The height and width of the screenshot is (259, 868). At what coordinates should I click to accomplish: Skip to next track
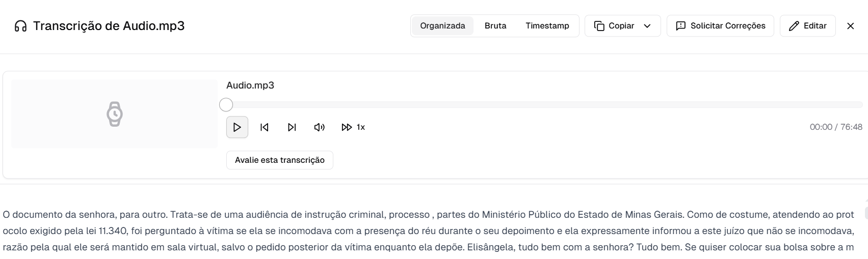[292, 127]
